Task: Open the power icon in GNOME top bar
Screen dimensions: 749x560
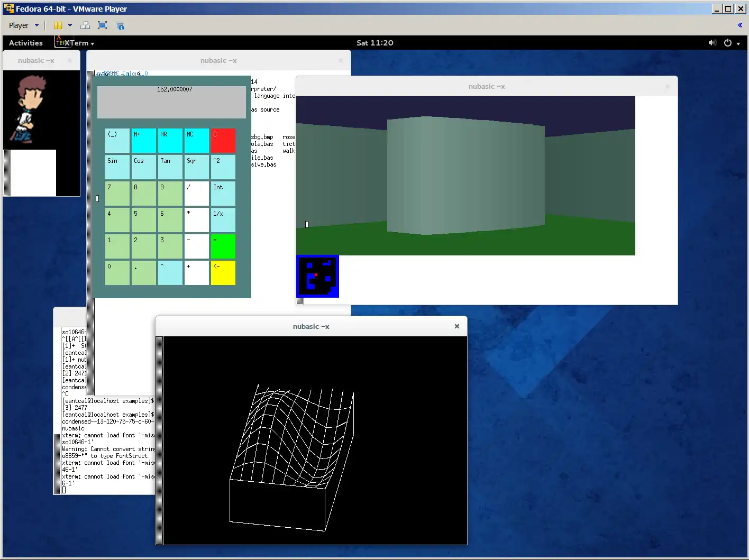Action: (x=728, y=43)
